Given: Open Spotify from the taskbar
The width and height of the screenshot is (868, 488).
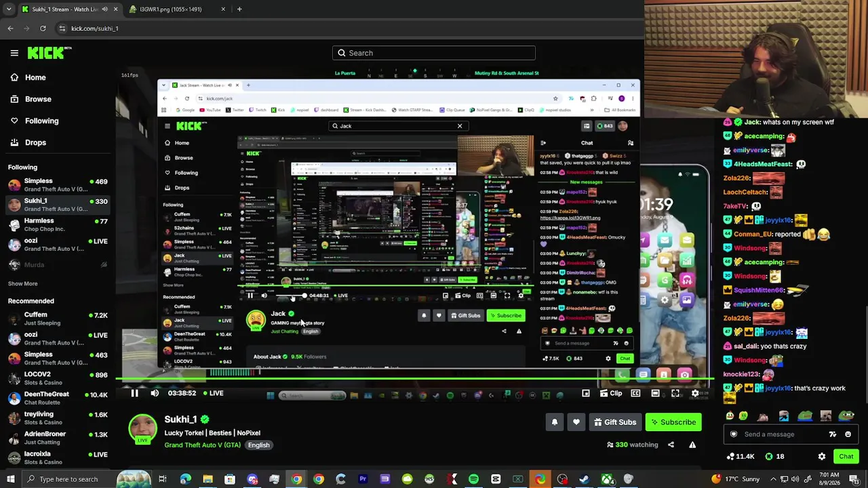Looking at the screenshot, I should click(x=473, y=479).
